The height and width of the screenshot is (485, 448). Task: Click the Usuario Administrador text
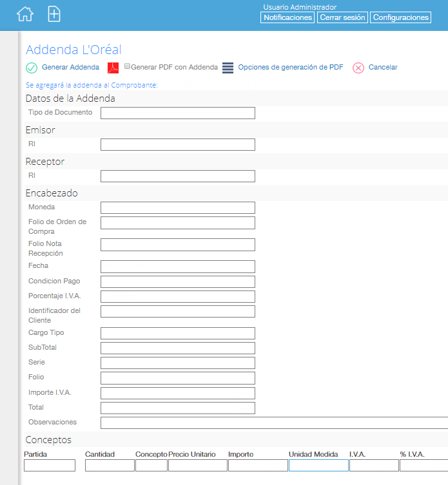tap(300, 7)
